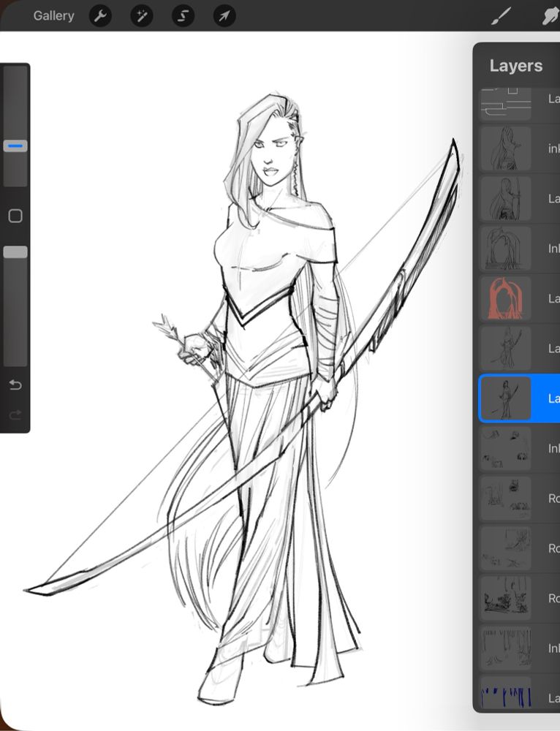Activate the Selection S-shaped tool
This screenshot has width=560, height=731.
click(183, 16)
